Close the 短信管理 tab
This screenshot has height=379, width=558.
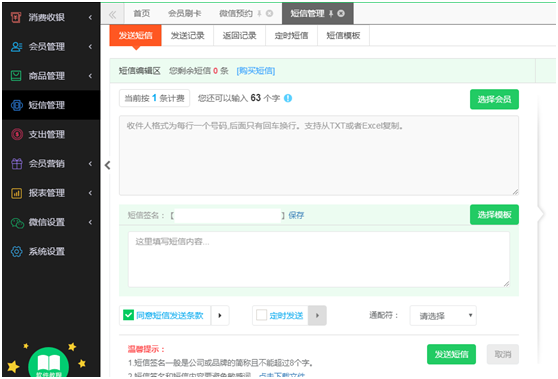click(341, 14)
